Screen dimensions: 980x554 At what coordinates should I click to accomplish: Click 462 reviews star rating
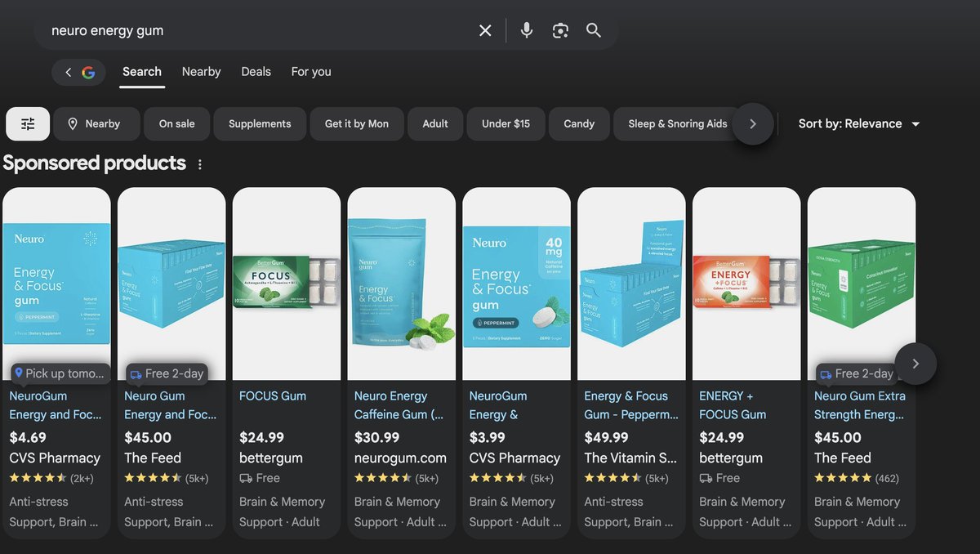pyautogui.click(x=857, y=478)
